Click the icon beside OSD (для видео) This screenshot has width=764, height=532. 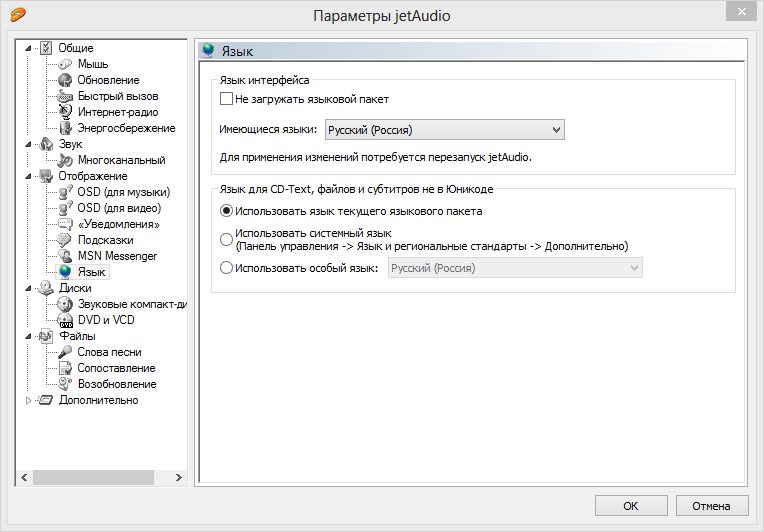(x=65, y=208)
